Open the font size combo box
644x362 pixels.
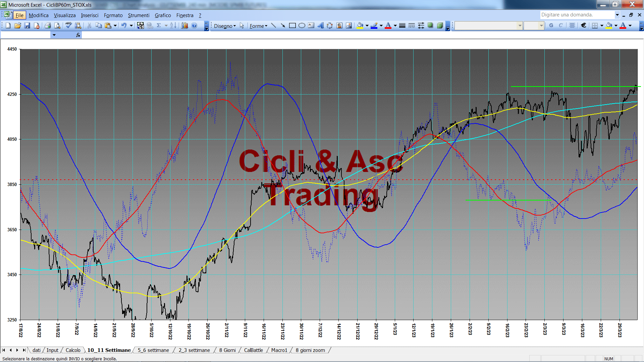[534, 25]
